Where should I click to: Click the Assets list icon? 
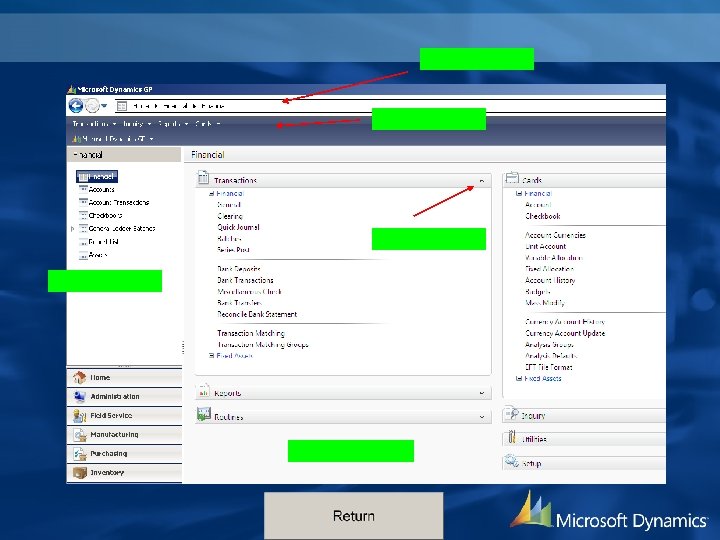tap(83, 255)
